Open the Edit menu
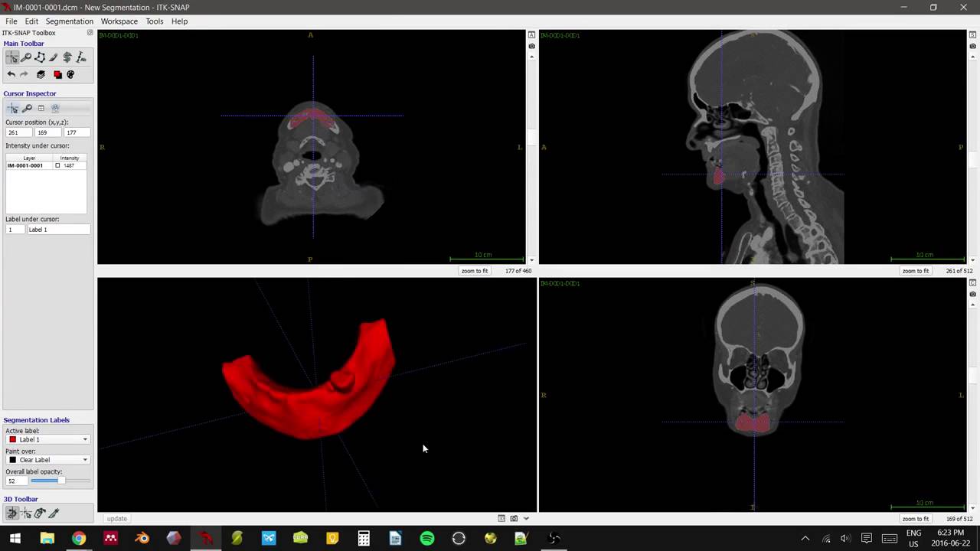980x551 pixels. [x=31, y=21]
